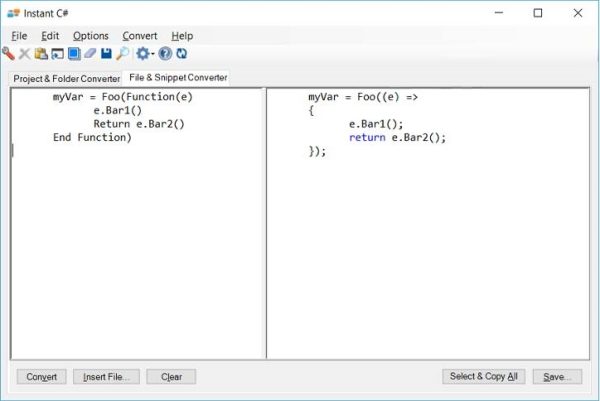
Task: Click the red wrench convert icon
Action: coord(8,54)
